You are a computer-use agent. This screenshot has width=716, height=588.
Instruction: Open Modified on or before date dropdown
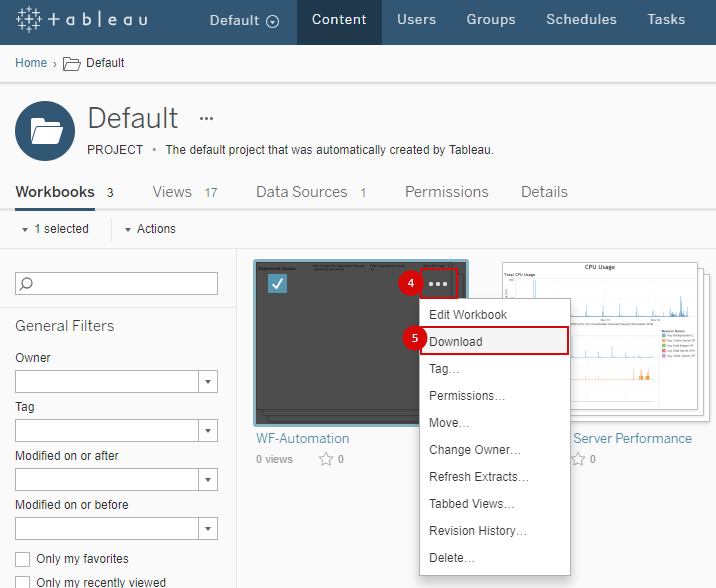pyautogui.click(x=208, y=529)
